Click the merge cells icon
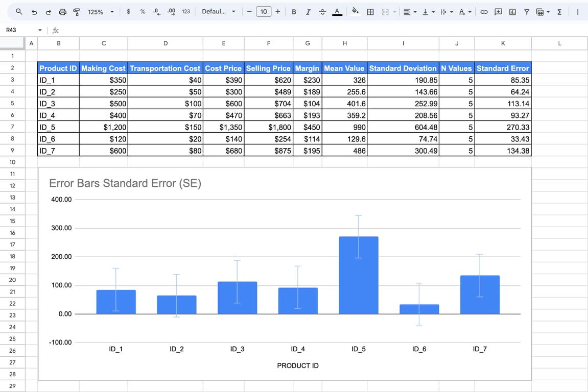Image resolution: width=588 pixels, height=392 pixels. click(385, 12)
